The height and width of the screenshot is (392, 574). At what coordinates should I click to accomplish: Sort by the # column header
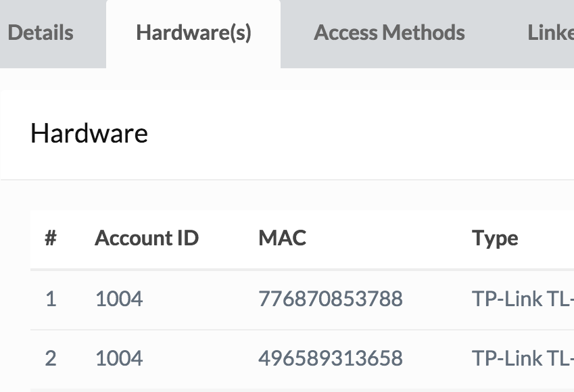(50, 238)
